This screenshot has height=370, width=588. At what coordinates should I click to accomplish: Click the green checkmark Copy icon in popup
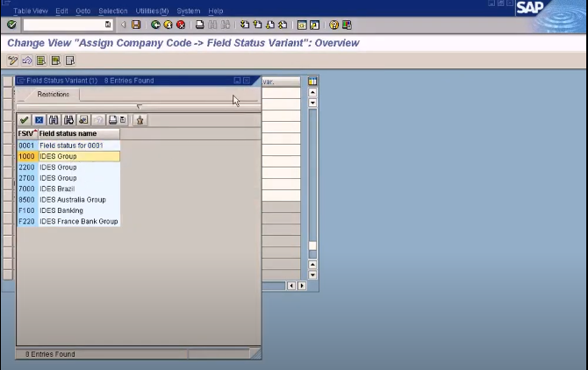coord(25,120)
